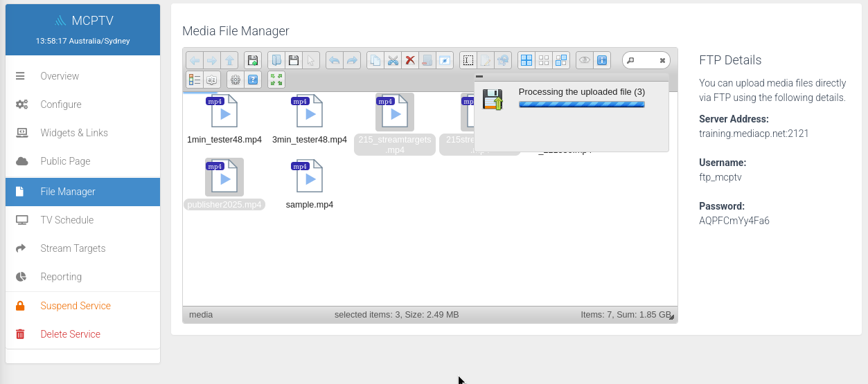Click the server address training.mediacp.net:2121
Screen dimensions: 868x384
[x=754, y=134]
